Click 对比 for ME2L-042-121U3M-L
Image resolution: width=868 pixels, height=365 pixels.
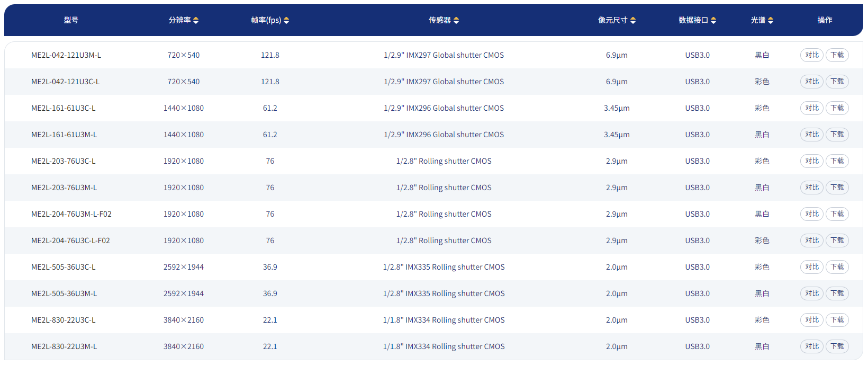811,55
